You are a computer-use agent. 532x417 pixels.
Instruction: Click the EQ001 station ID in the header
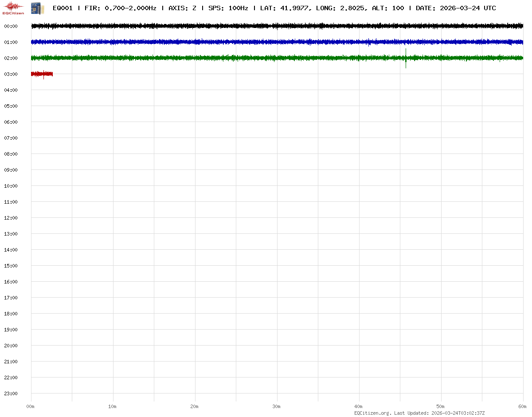click(x=63, y=8)
